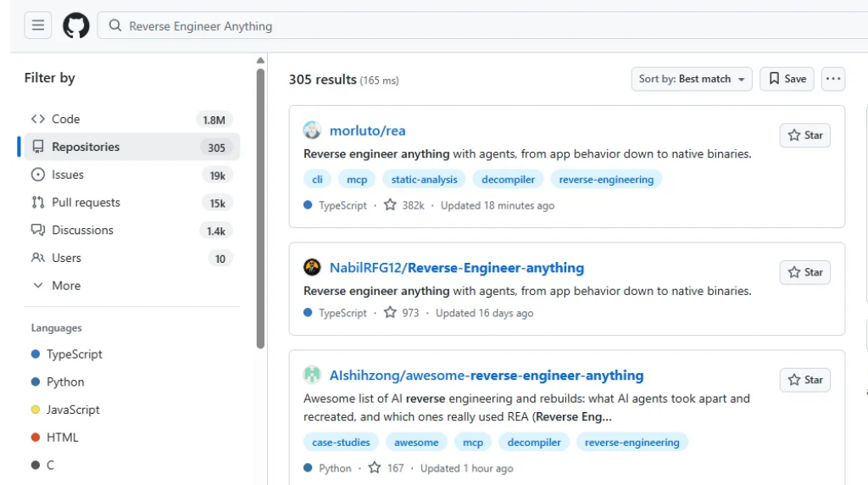Open the morluto/rea repository
Viewport: 868px width, 485px height.
(368, 131)
